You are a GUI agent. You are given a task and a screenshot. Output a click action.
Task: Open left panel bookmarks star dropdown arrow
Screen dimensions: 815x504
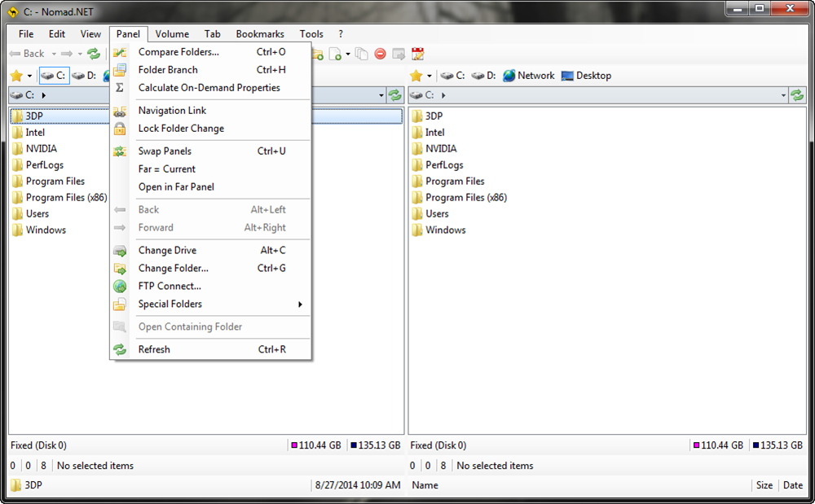[x=29, y=77]
